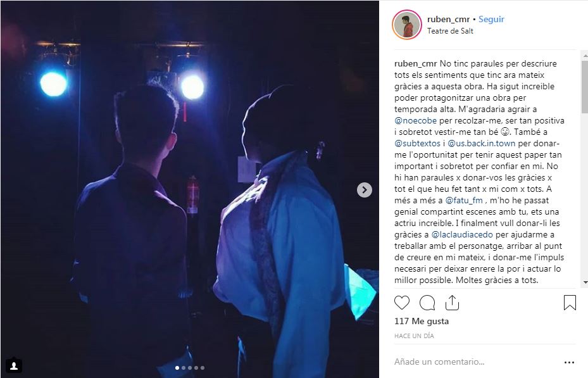Click scrollbar down arrow in caption
This screenshot has height=378, width=588.
tap(585, 282)
